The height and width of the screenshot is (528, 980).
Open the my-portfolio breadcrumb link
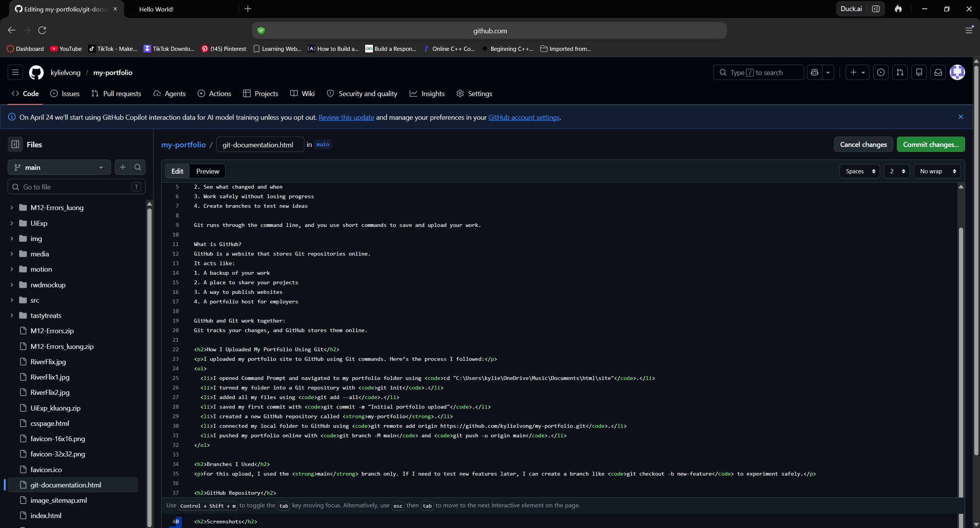point(183,145)
